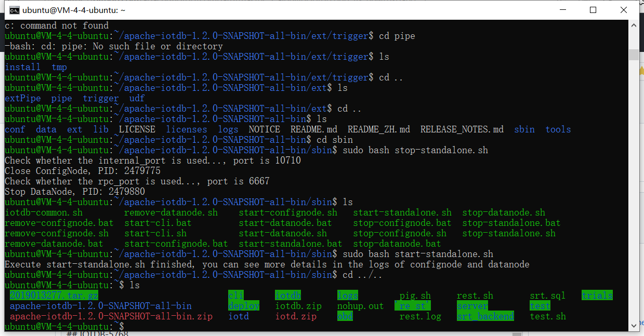
Task: Click the terminal scrollbar down arrow
Action: point(633,325)
